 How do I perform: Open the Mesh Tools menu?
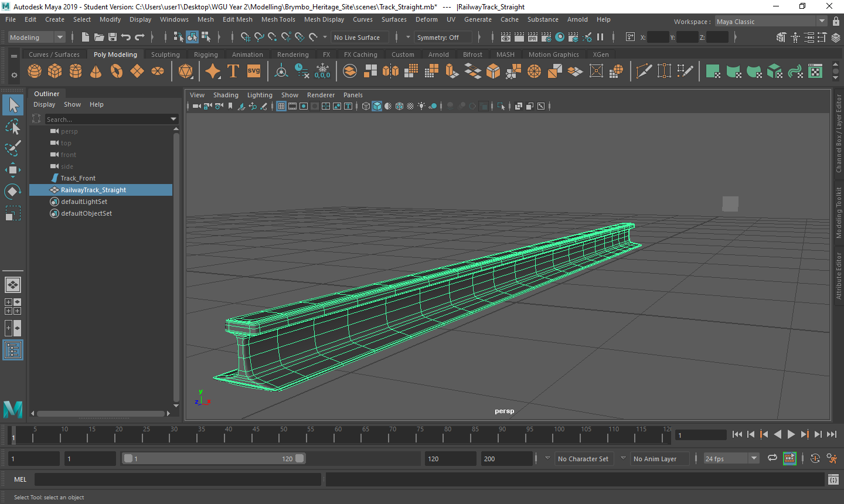(x=278, y=19)
